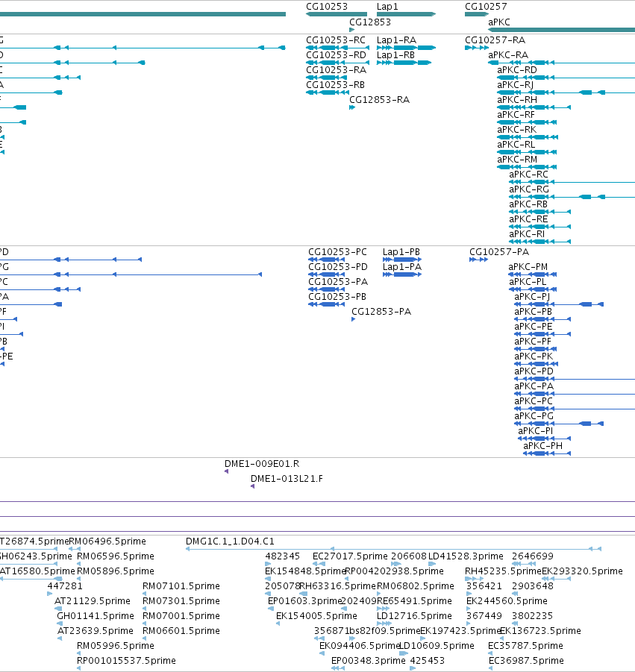Viewport: 635px width, 672px height.
Task: Select transcript CG10253-RC
Action: [336, 40]
